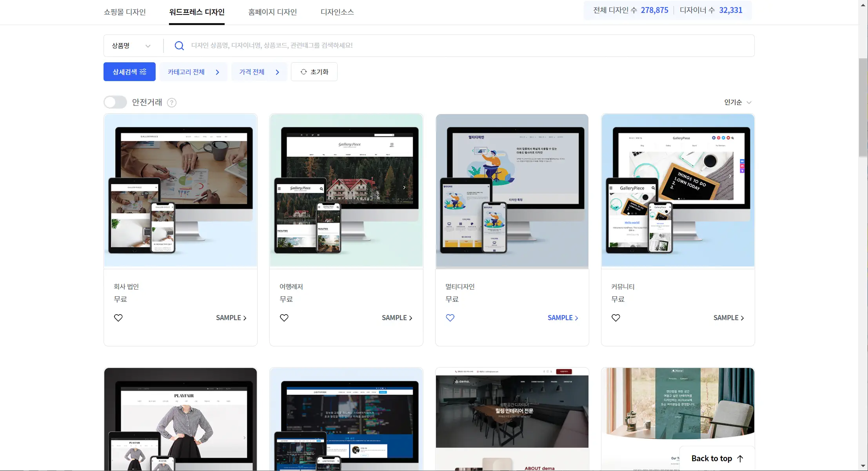Open the 인기순 sort dropdown

737,102
